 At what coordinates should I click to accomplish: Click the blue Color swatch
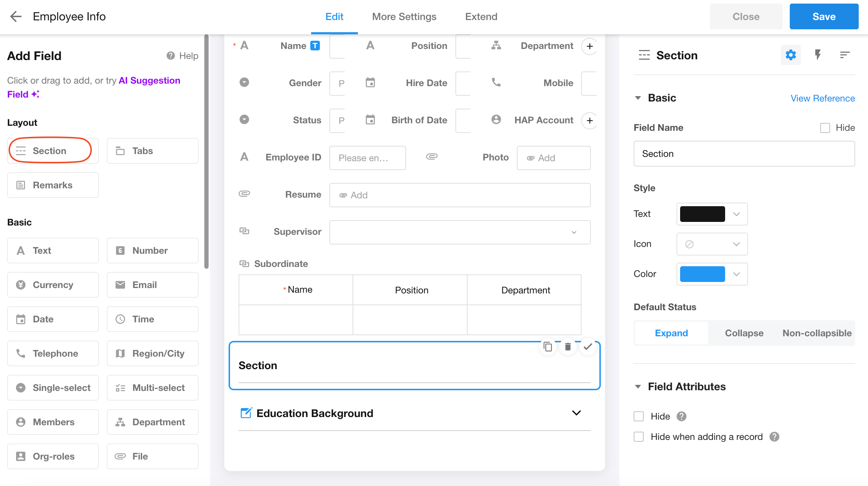click(x=702, y=274)
